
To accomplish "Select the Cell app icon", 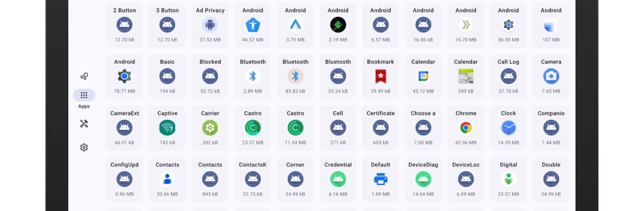I will coord(338,128).
